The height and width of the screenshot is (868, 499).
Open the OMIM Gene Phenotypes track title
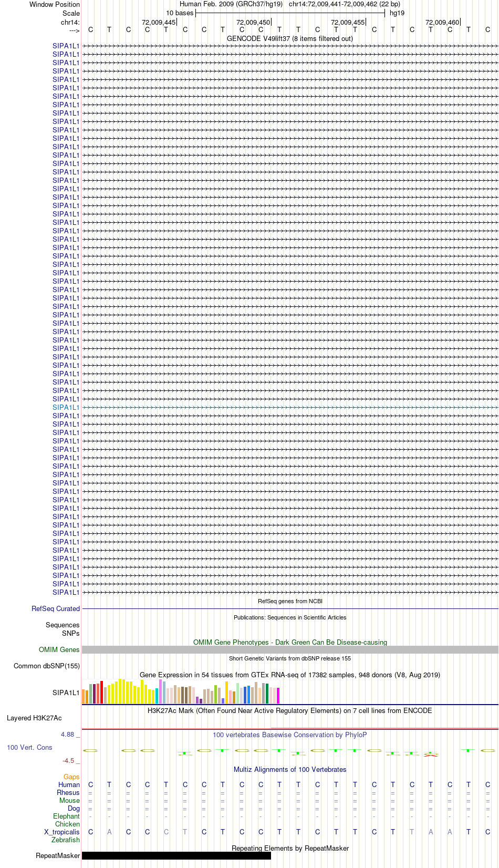tap(290, 642)
